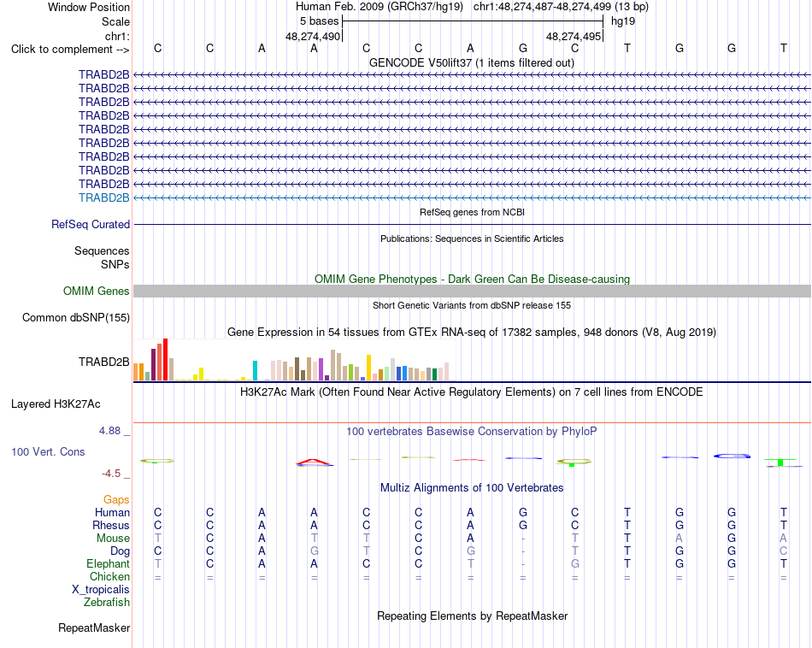
Task: Click the 'RepeatMasker' track label
Action: [94, 627]
